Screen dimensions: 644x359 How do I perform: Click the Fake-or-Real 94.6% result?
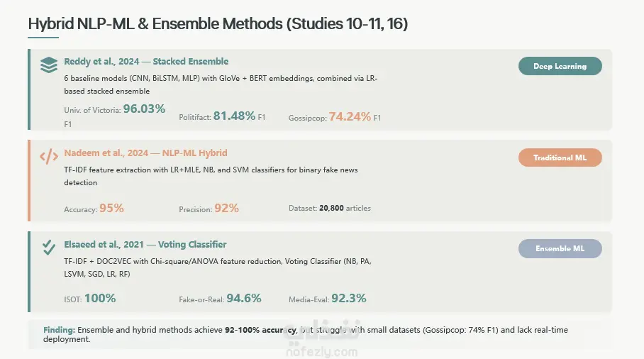(x=220, y=298)
